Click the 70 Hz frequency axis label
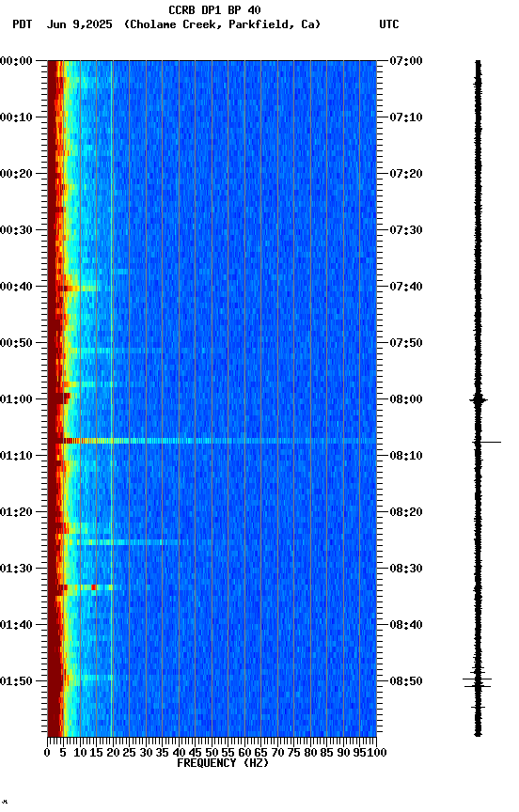The image size is (519, 812). [277, 753]
